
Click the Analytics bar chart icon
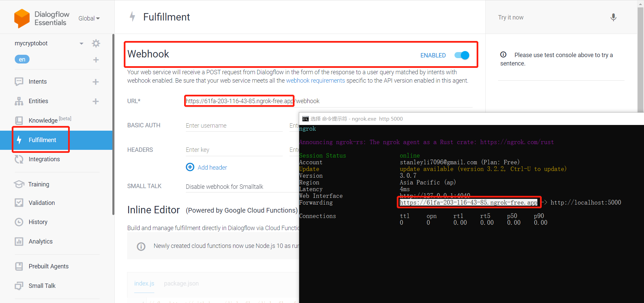[x=19, y=241]
